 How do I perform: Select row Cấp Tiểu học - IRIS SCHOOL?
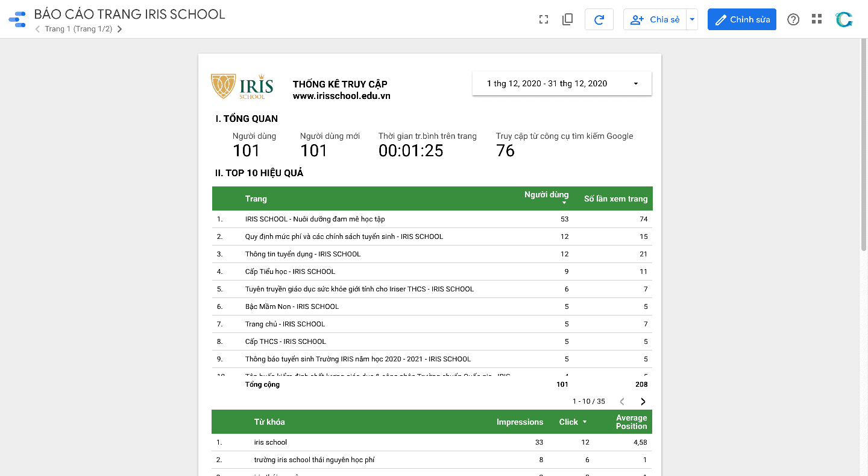pyautogui.click(x=432, y=271)
